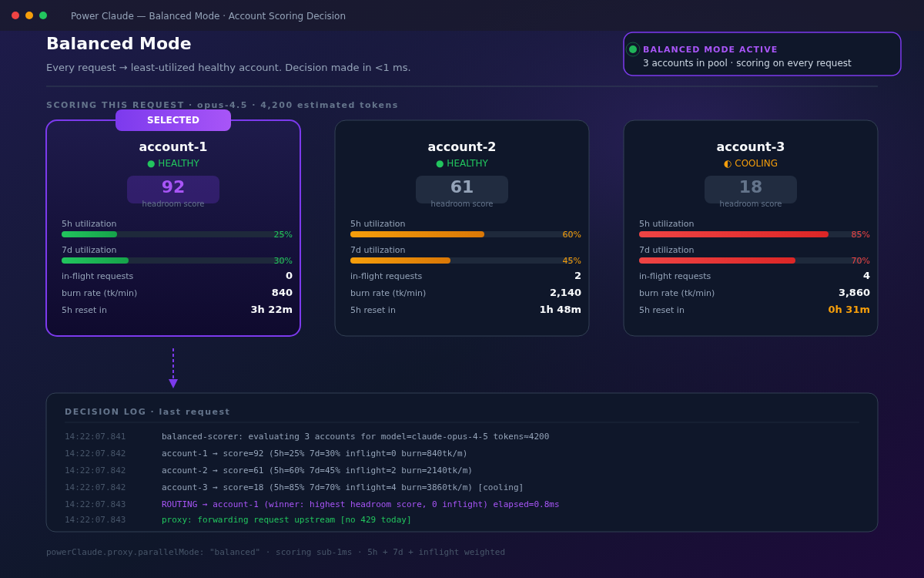Select the account-3 card title
Viewport: 924px width, 578px height.
click(751, 146)
